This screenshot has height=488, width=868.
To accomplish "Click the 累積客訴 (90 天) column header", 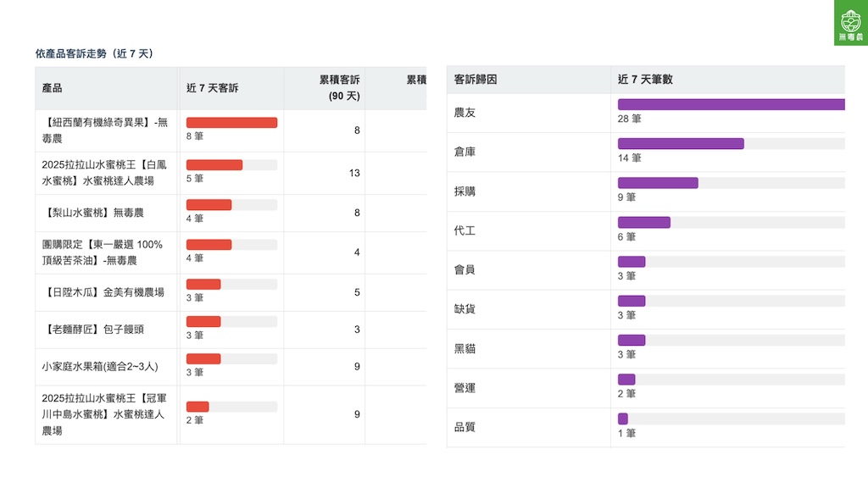I will tap(339, 88).
